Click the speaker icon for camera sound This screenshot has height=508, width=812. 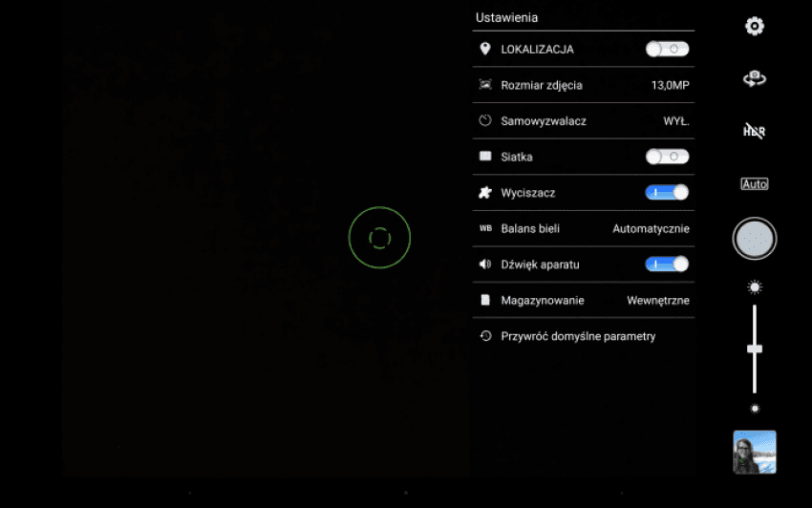click(x=485, y=265)
